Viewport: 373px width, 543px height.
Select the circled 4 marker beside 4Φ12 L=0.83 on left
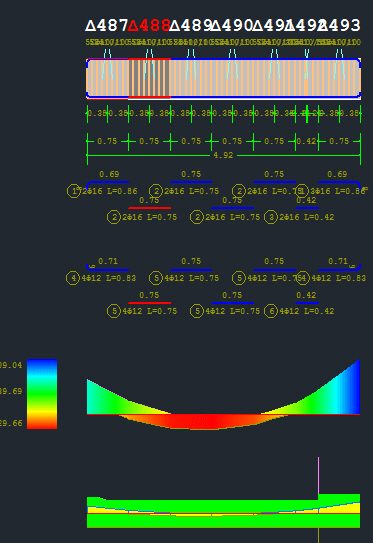pos(73,278)
